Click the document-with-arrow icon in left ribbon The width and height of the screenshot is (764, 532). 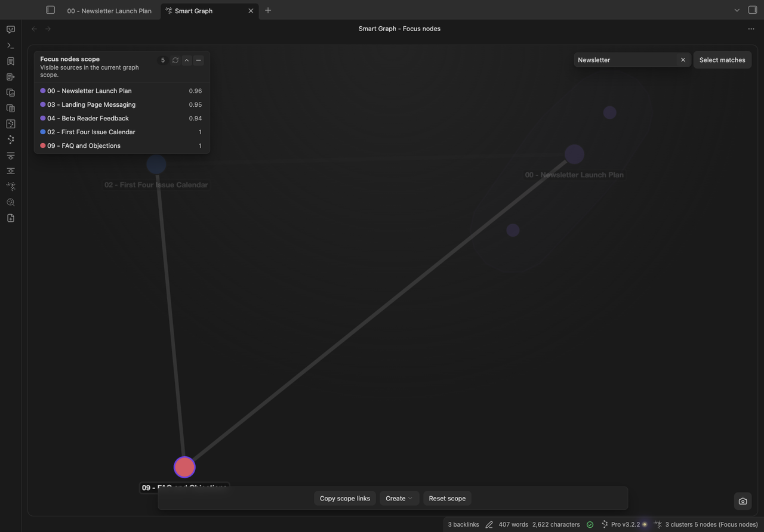click(11, 77)
